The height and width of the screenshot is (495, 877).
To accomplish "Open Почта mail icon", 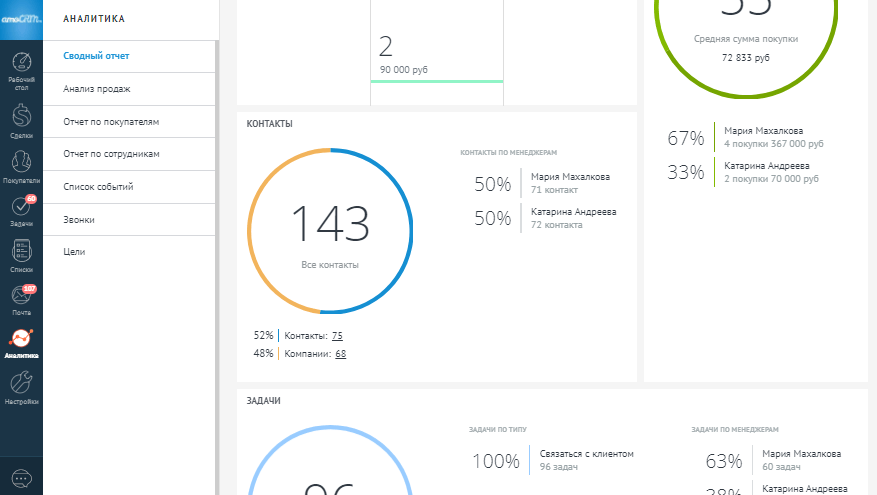I will (x=21, y=299).
